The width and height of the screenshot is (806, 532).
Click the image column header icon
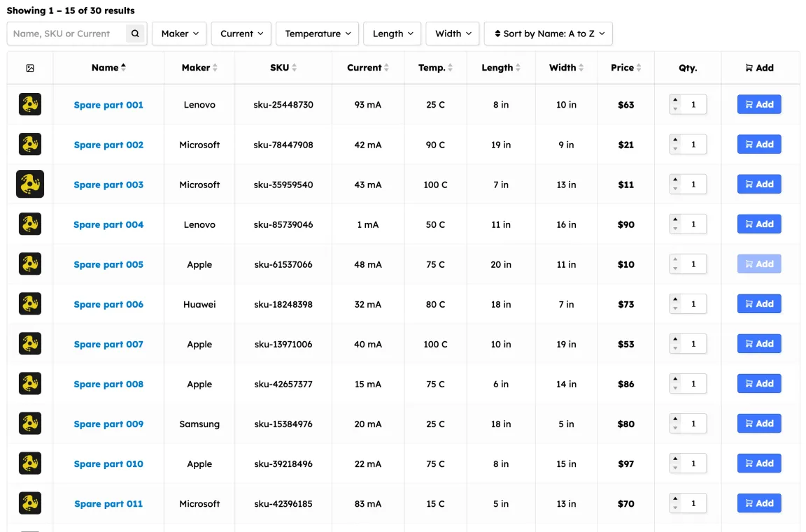pos(30,69)
